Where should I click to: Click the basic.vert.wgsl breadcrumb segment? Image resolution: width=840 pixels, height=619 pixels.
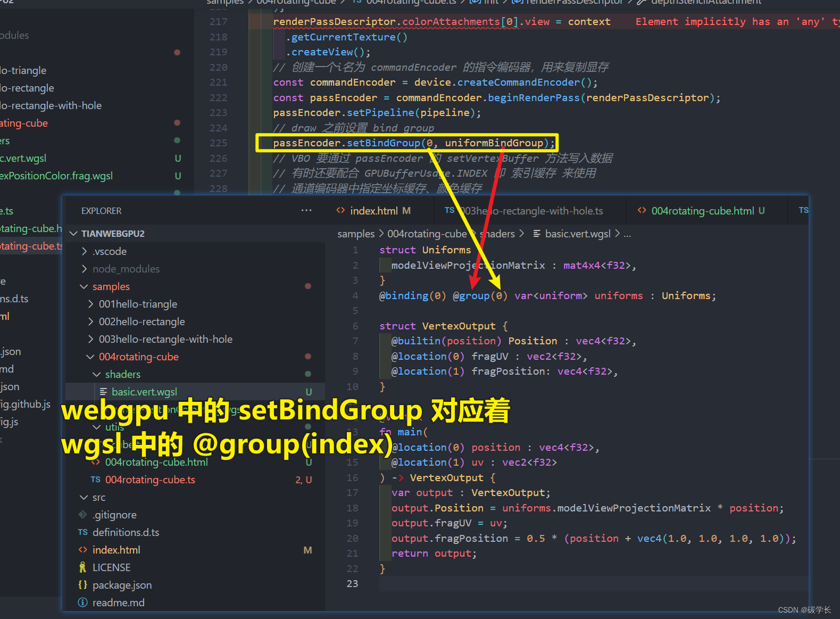pos(578,234)
